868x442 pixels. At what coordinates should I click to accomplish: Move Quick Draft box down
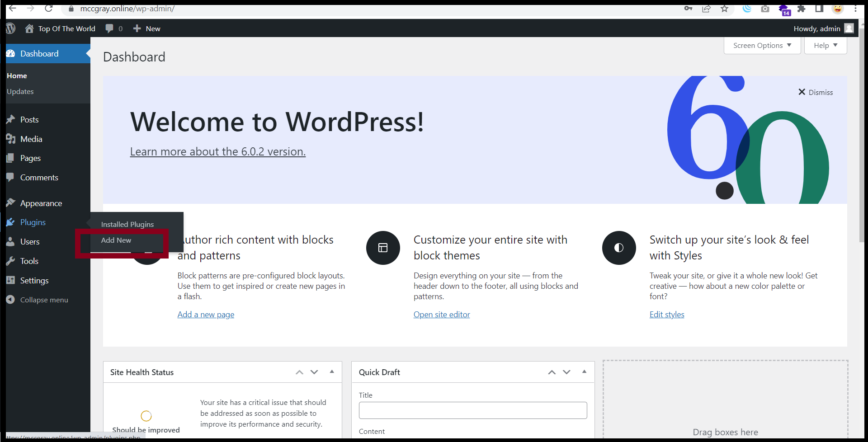click(x=566, y=372)
